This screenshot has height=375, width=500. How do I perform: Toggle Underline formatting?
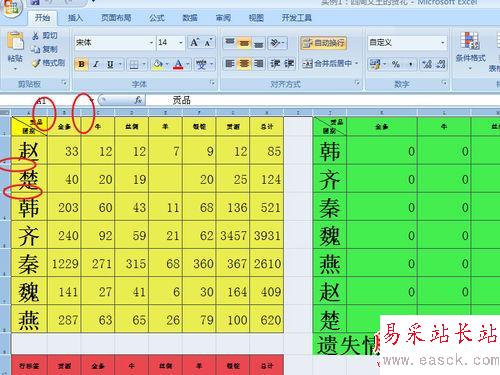[x=110, y=64]
